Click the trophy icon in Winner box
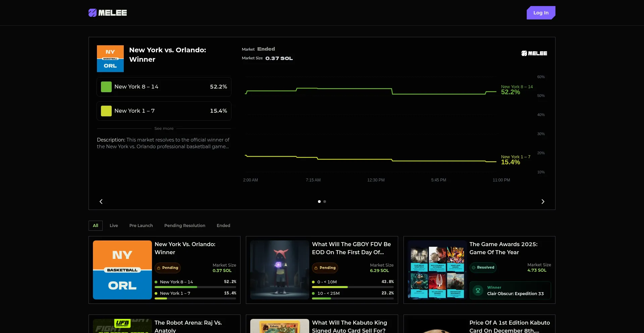Screen dimensions: 644x333 pyautogui.click(x=478, y=290)
